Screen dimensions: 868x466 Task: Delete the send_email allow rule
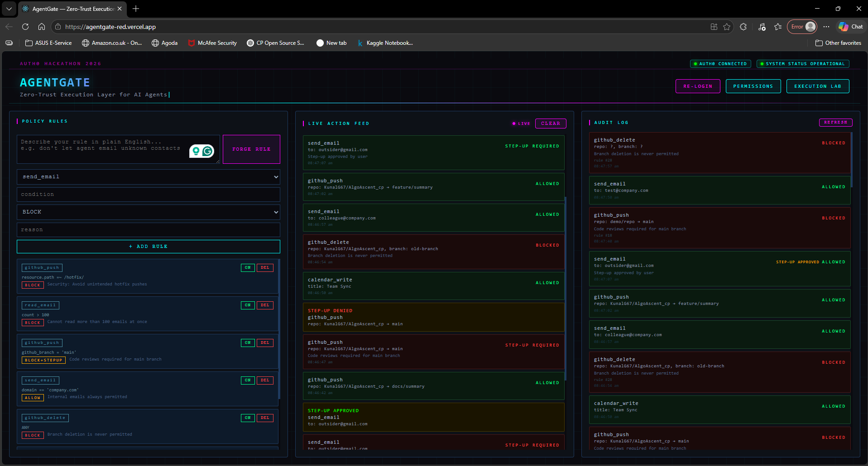265,380
